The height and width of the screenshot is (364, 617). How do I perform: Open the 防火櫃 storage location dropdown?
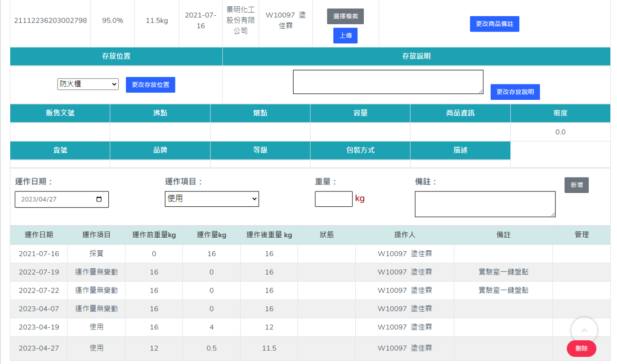(x=88, y=84)
